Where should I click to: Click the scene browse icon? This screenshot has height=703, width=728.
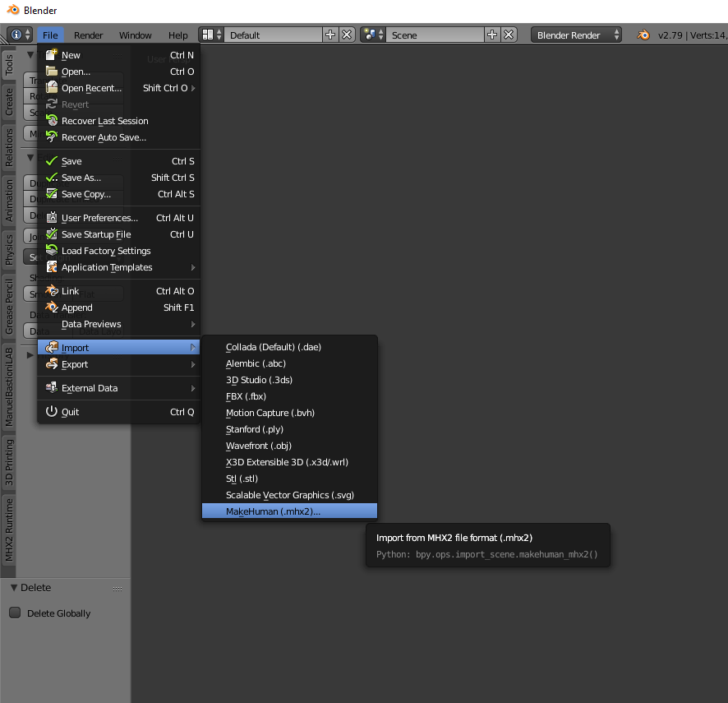pyautogui.click(x=373, y=35)
